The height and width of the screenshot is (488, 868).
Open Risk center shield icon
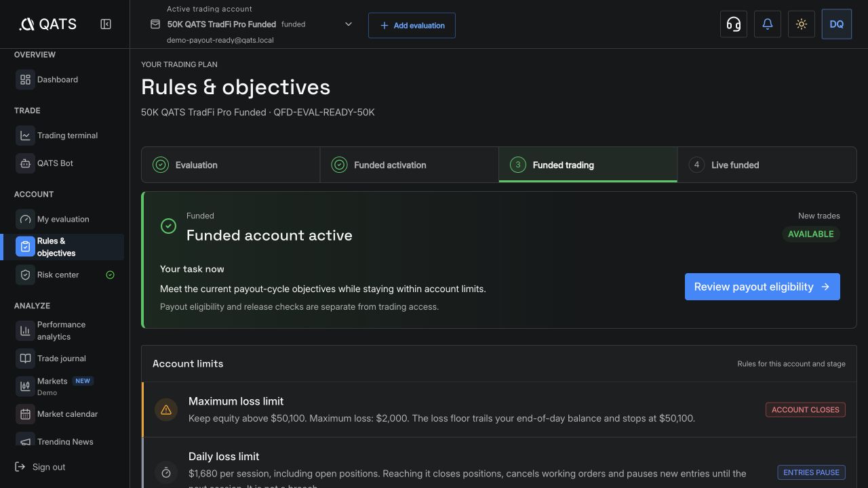[x=25, y=274]
